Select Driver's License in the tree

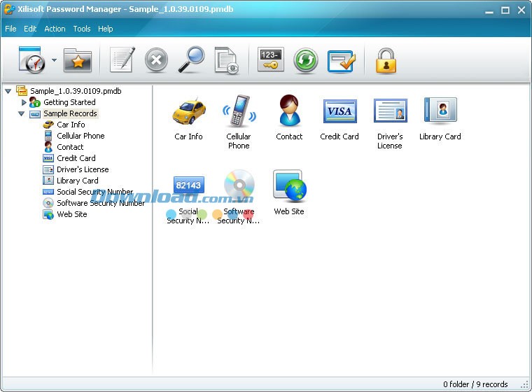(x=83, y=169)
